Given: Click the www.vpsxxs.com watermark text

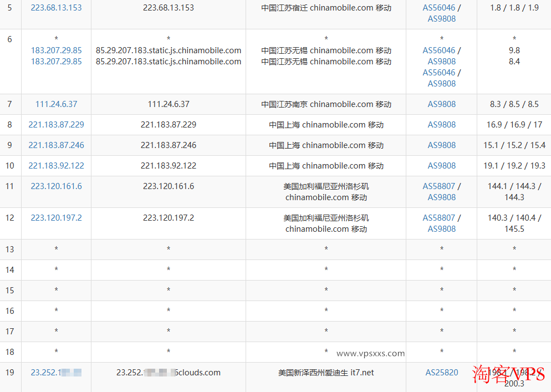Looking at the screenshot, I should click(x=371, y=353).
